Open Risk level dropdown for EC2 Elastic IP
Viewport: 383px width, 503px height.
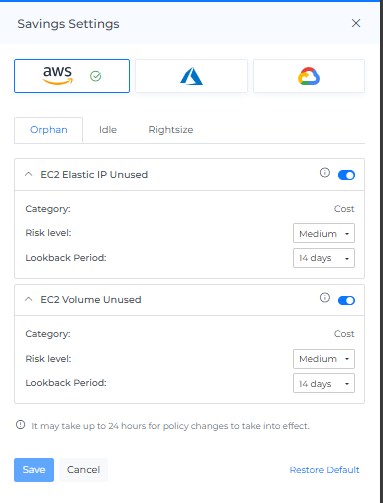(324, 233)
